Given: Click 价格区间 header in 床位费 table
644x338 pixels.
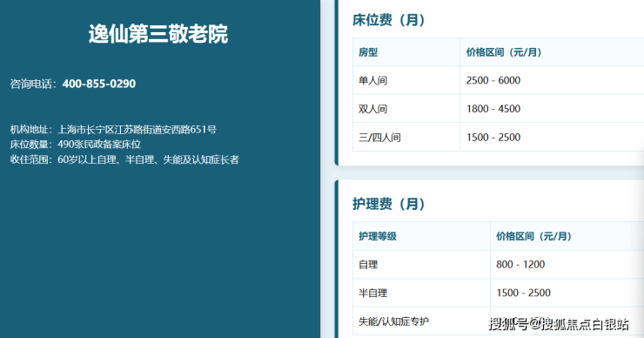Looking at the screenshot, I should tap(504, 52).
